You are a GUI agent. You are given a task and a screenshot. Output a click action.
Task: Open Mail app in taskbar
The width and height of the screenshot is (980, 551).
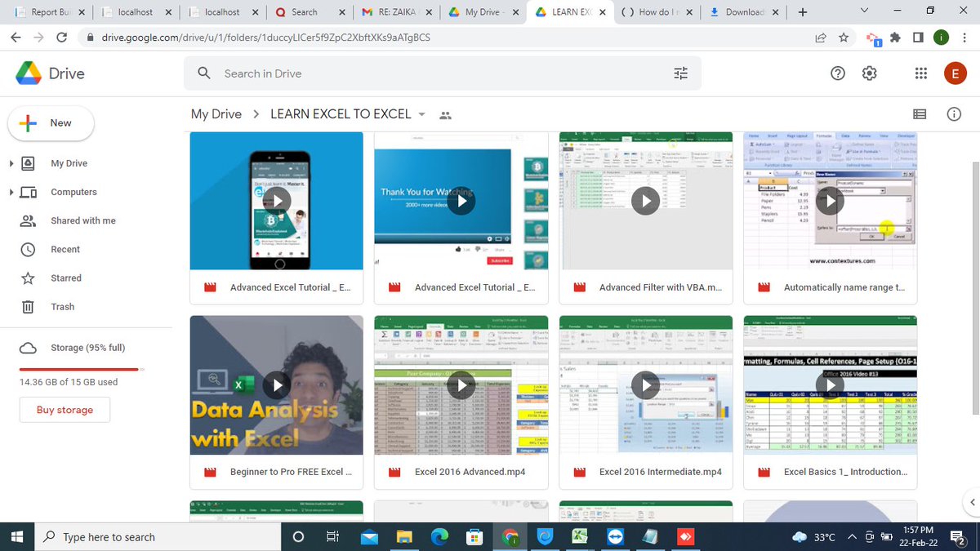pos(368,536)
